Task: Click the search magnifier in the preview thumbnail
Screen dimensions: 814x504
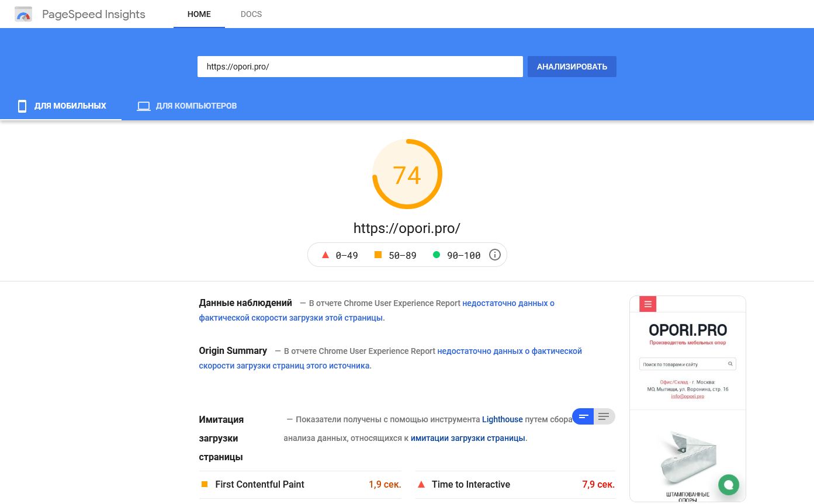Action: tap(730, 364)
